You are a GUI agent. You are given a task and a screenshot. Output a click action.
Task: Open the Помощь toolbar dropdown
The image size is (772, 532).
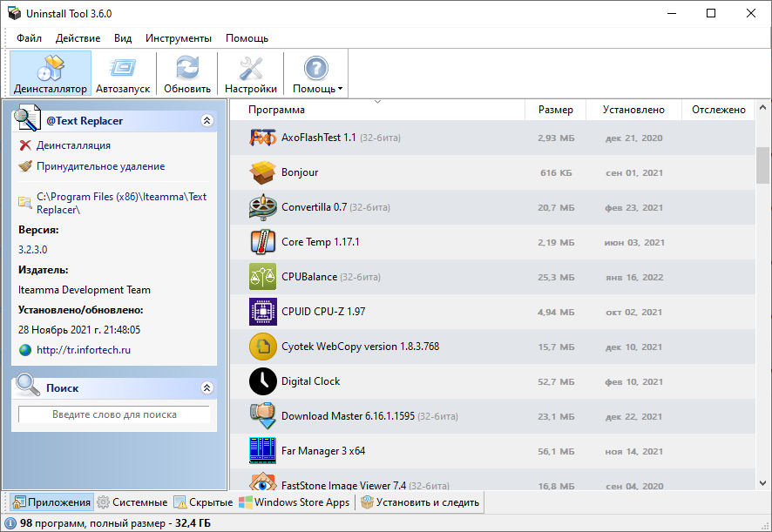[x=316, y=73]
